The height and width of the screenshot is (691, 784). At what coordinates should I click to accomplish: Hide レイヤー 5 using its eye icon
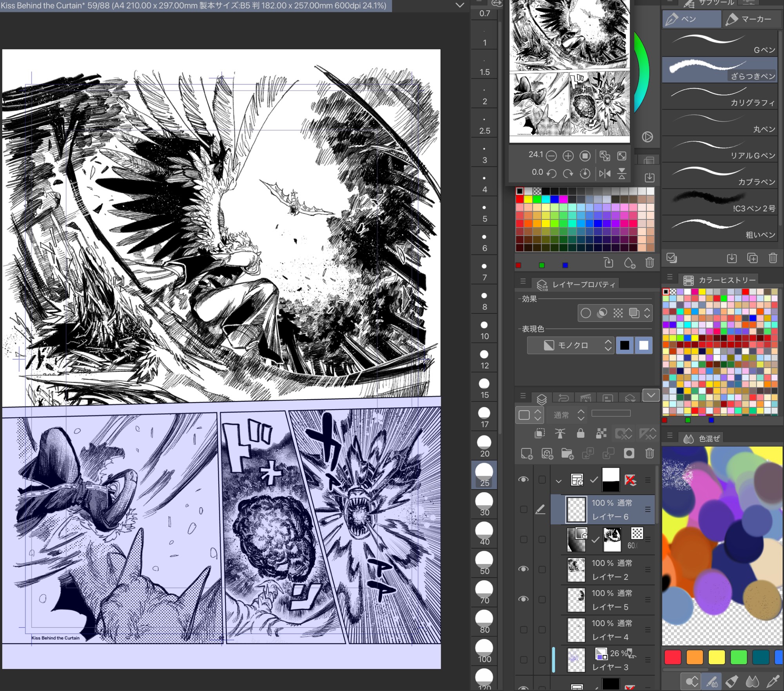click(x=523, y=599)
